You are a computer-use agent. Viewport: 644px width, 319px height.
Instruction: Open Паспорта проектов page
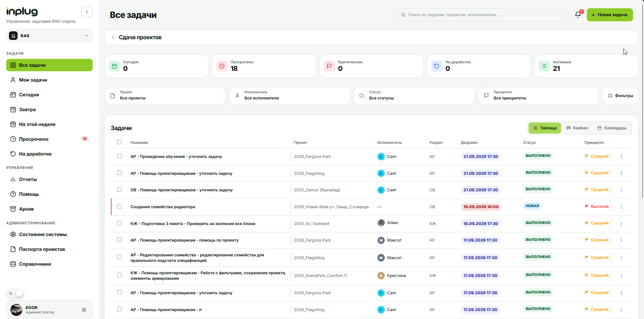[x=49, y=249]
